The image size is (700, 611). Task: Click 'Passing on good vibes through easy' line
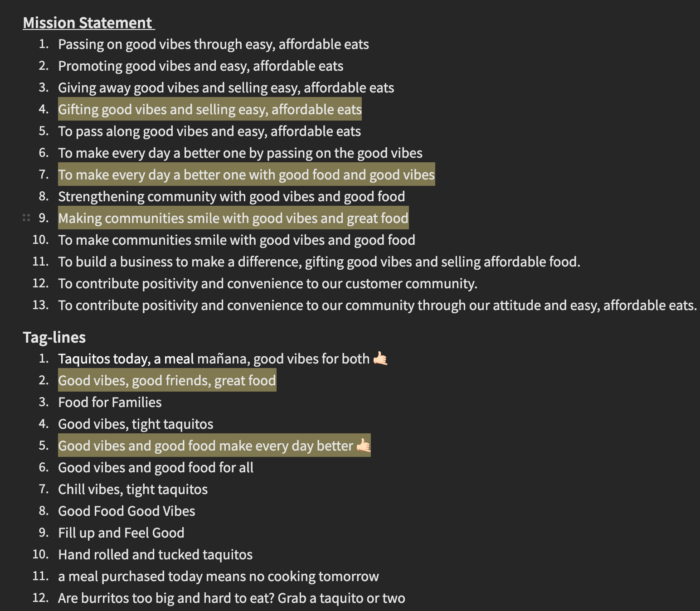click(213, 44)
